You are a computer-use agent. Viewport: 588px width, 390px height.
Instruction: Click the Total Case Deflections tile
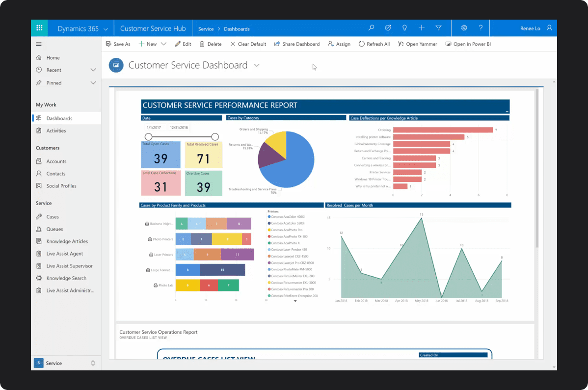pos(160,183)
